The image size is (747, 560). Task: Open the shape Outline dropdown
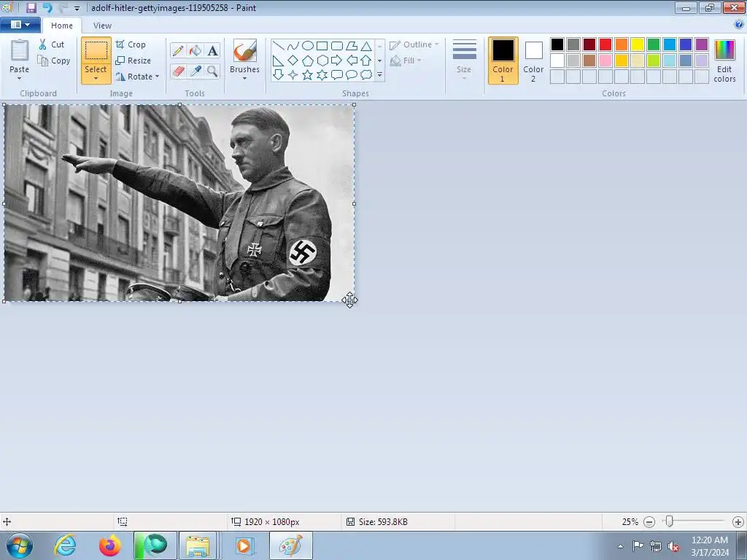[414, 44]
